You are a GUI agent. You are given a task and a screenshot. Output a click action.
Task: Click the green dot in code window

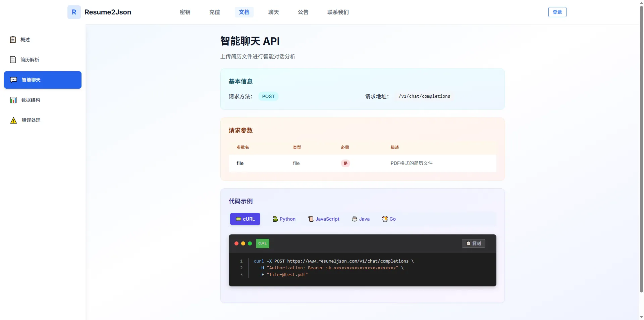(x=250, y=243)
